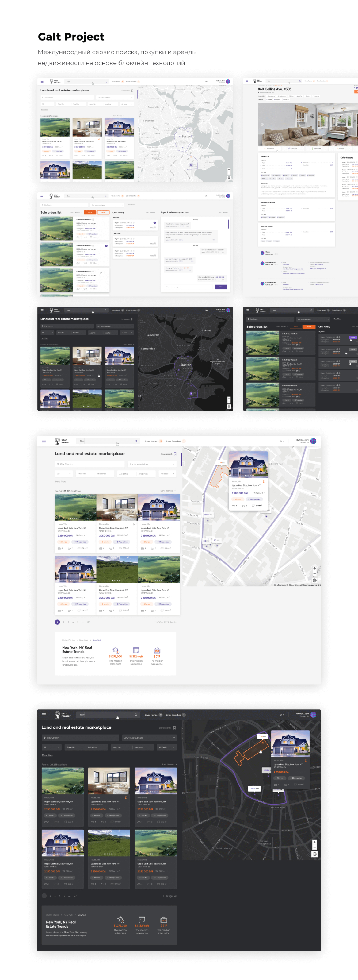The image size is (358, 980).
Task: Go to page 137 in large light mockup pagination
Action: tap(88, 622)
